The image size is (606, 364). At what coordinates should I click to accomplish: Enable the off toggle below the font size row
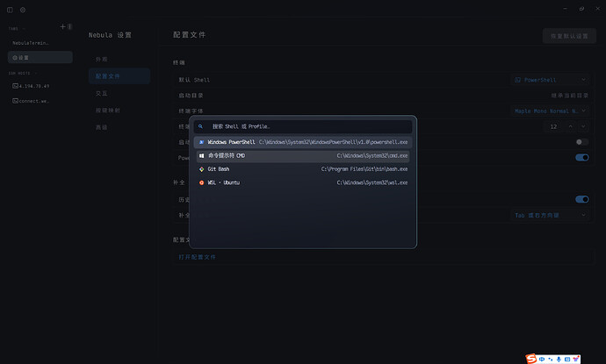tap(582, 142)
